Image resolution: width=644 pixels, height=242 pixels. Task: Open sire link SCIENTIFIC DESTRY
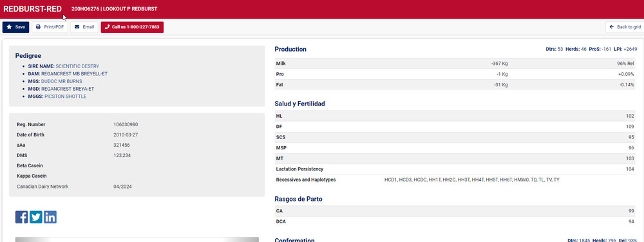click(x=77, y=66)
